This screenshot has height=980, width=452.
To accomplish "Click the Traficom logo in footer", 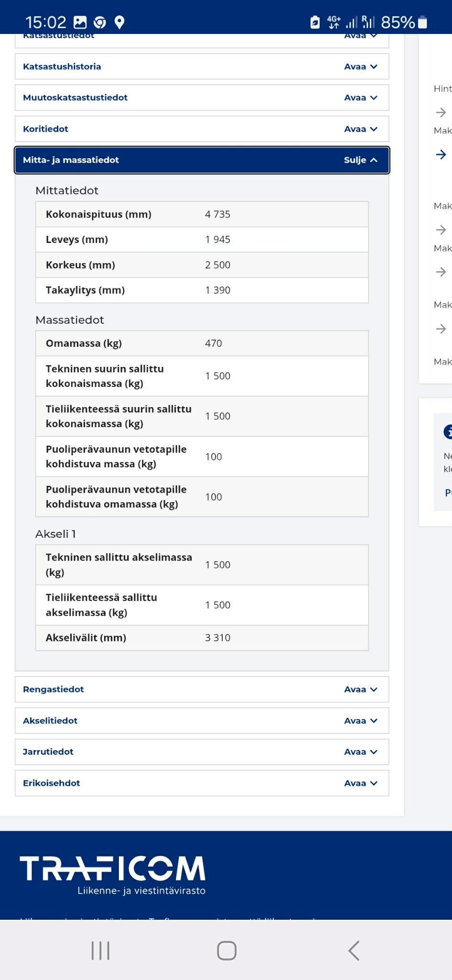I will (x=113, y=875).
